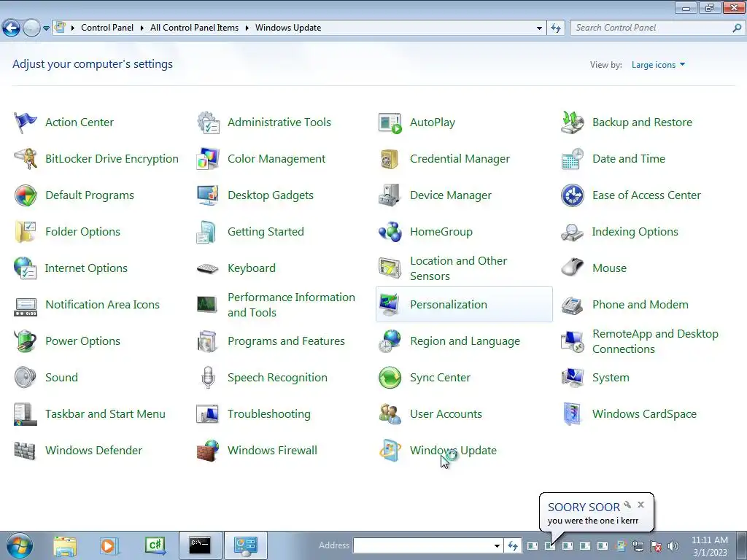
Task: Refresh the address bar view
Action: [555, 28]
